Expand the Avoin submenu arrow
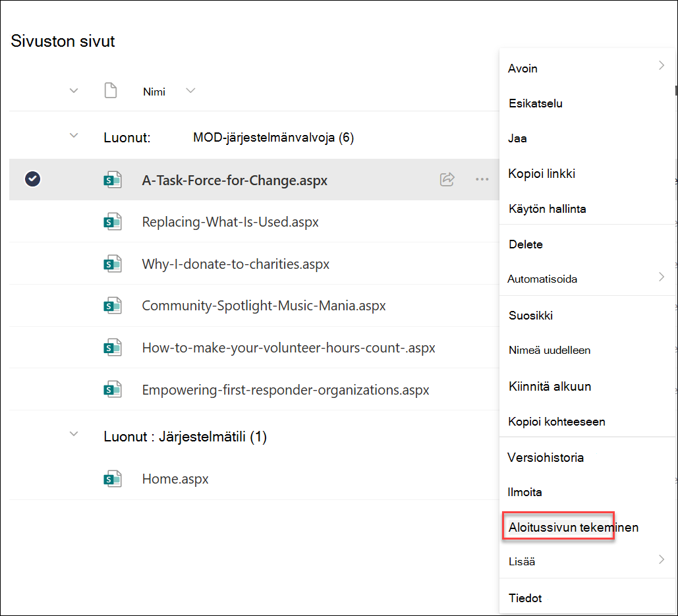678x616 pixels. coord(662,65)
